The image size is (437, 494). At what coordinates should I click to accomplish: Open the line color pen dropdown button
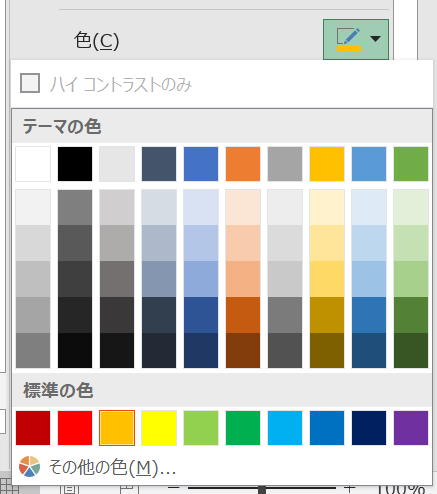click(x=356, y=39)
